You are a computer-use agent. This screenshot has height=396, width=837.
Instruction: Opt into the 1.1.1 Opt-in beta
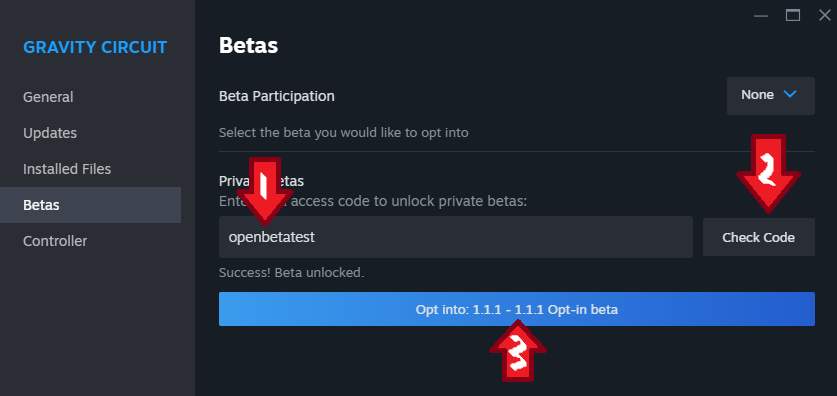517,309
